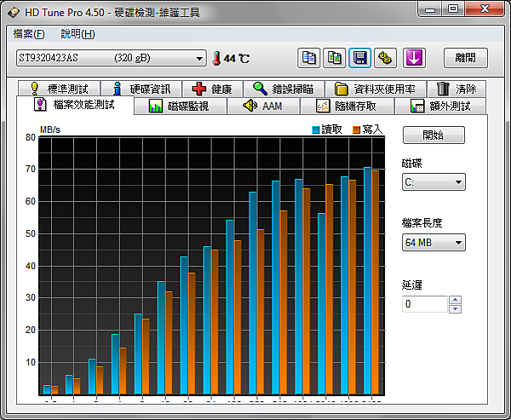Image resolution: width=511 pixels, height=420 pixels.
Task: Maximize the HD Tune Pro window
Action: 453,9
